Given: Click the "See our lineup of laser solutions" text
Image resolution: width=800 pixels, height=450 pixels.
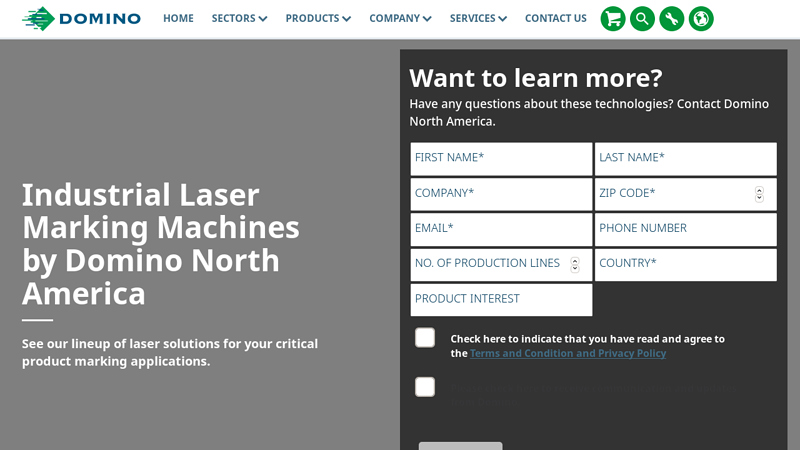Looking at the screenshot, I should (x=170, y=352).
